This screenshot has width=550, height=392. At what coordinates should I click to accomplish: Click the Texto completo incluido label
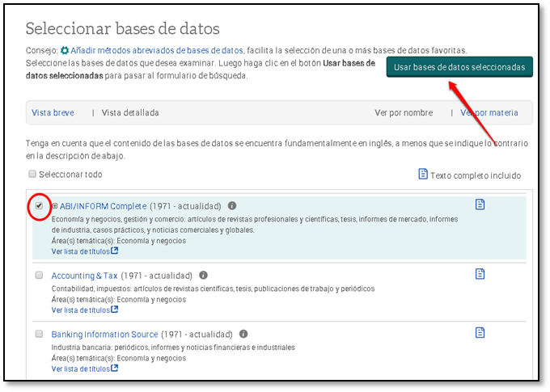476,175
